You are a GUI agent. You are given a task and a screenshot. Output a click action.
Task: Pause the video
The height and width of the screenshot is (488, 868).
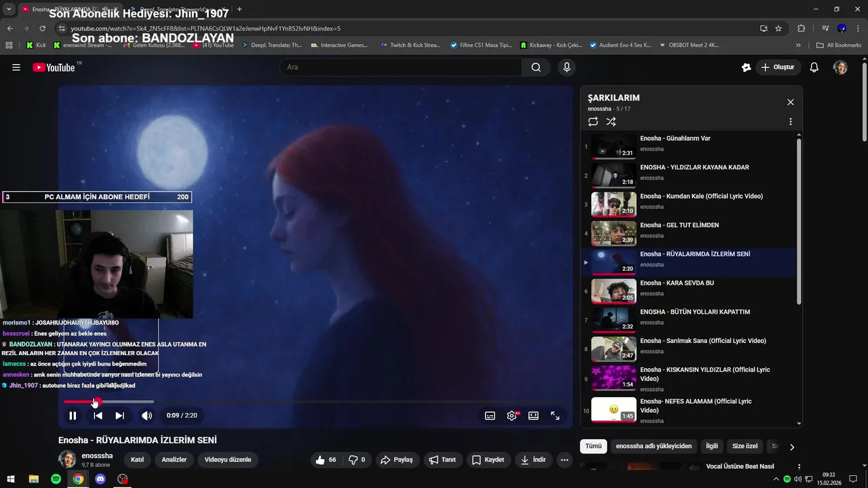pyautogui.click(x=73, y=415)
